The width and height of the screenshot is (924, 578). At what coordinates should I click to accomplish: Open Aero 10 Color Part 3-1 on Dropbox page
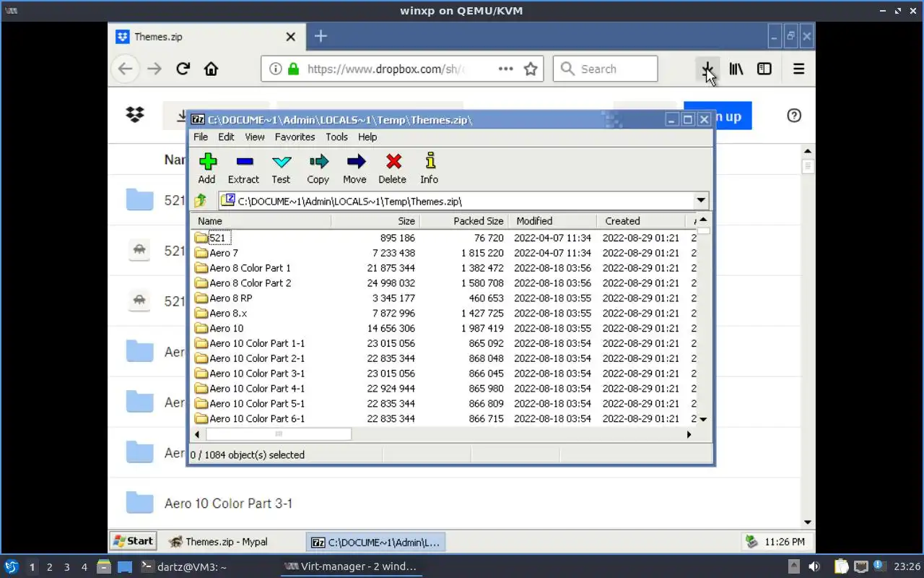[x=228, y=504]
